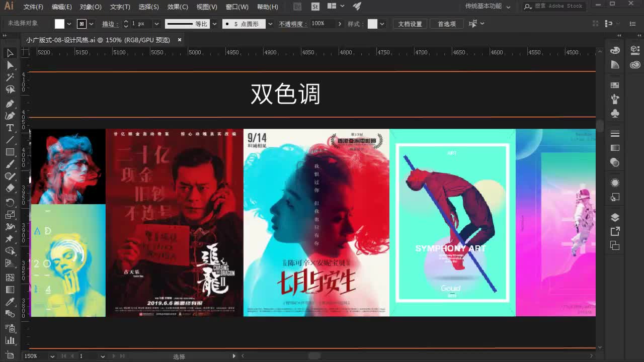Open the Creative Cloud Libraries panel
Viewport: 644px width, 362px height.
point(635,65)
